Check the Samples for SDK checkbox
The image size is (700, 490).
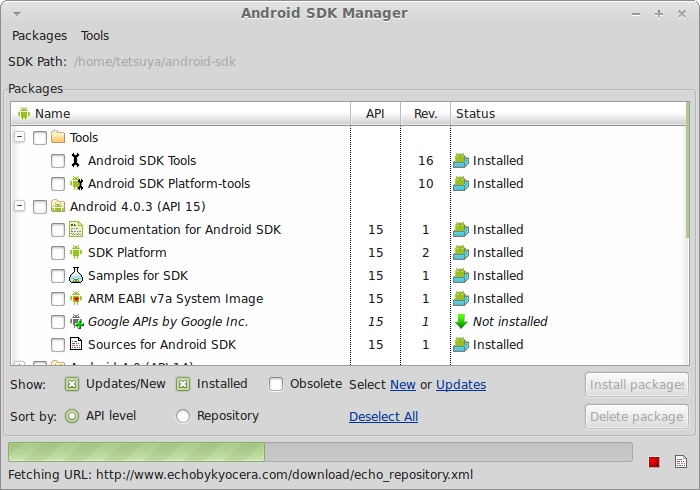58,276
